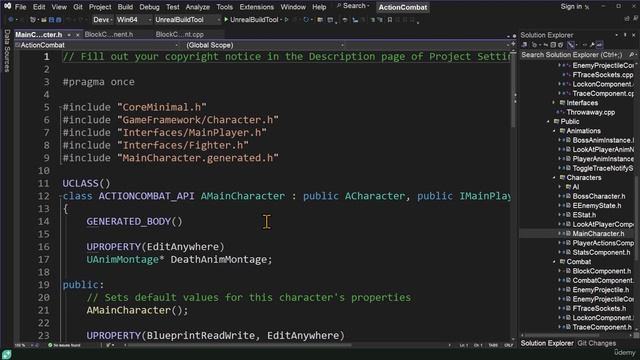Click Solution Explorer Show All Files icon
Viewport: 640px width, 360px height.
click(x=561, y=45)
